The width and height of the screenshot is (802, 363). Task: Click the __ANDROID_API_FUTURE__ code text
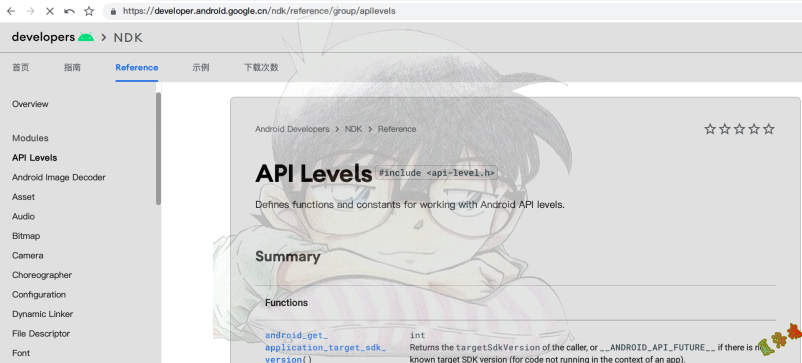click(x=658, y=348)
